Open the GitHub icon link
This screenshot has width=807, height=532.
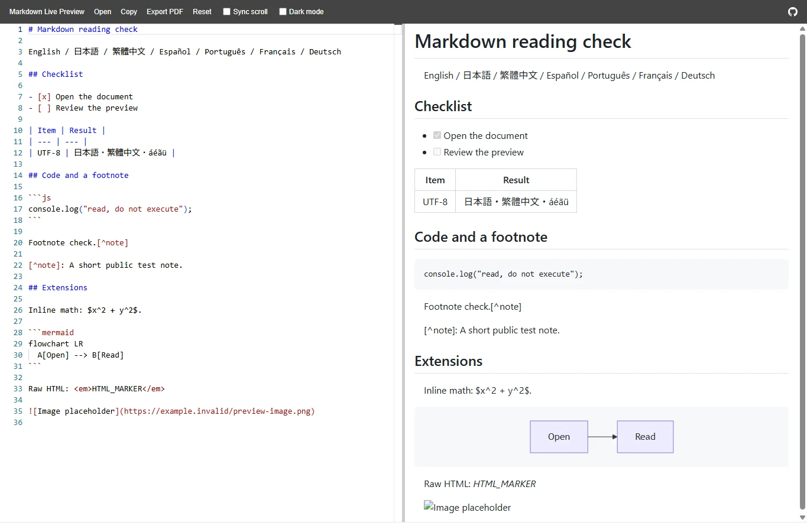point(793,12)
